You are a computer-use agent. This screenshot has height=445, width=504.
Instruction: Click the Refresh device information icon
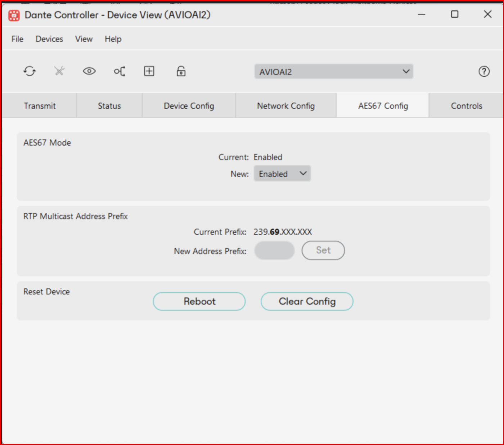[30, 71]
